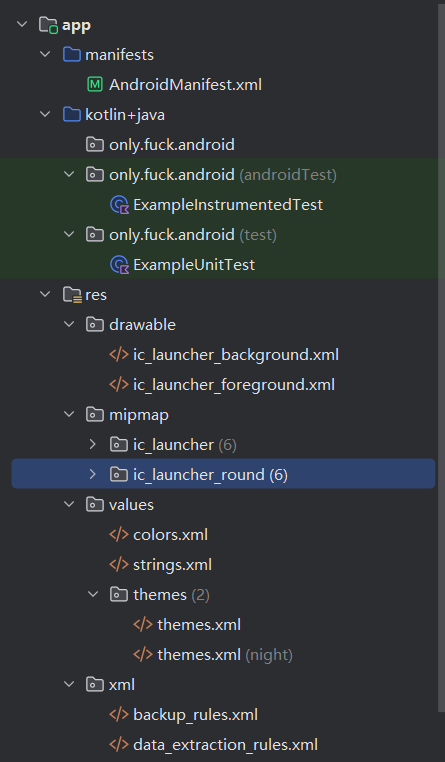
Task: Collapse the values folder chevron
Action: 69,504
